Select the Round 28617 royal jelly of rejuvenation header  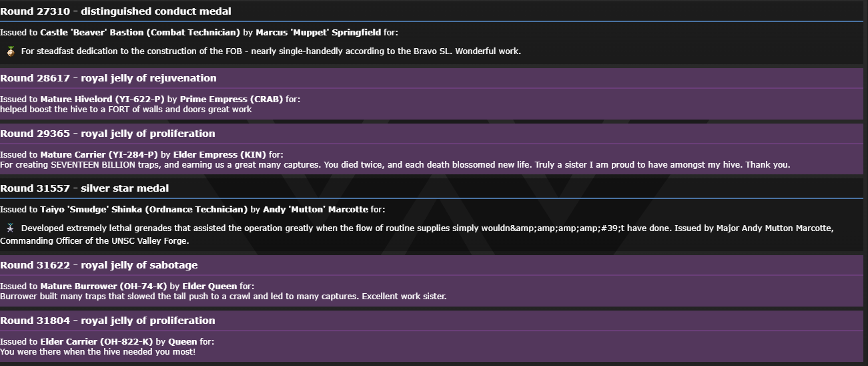(108, 78)
